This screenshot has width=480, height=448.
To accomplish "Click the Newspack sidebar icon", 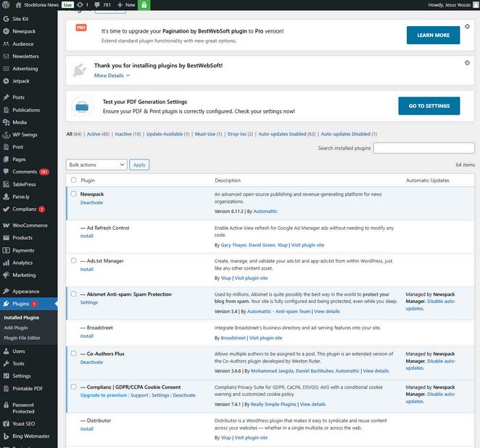I will coord(6,31).
